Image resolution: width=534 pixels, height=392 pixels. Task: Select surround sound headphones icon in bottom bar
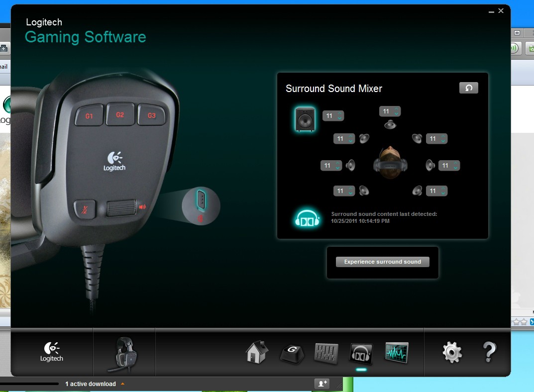click(361, 354)
